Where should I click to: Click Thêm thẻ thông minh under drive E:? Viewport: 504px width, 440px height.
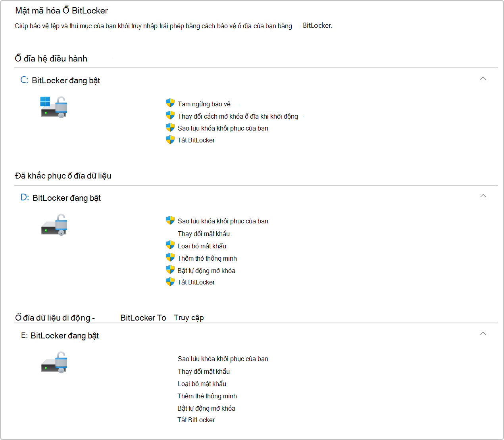click(x=207, y=396)
